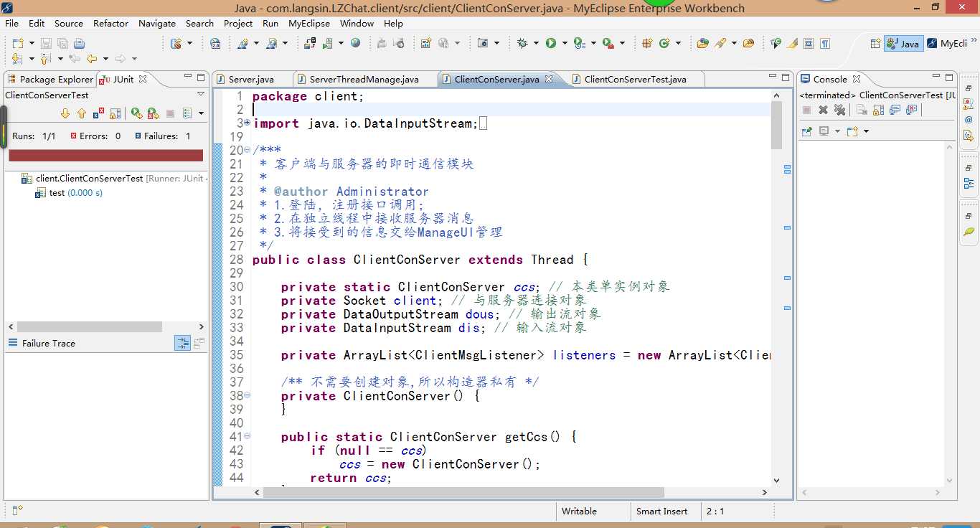This screenshot has height=528, width=980.
Task: Toggle Block Selection Mode icon
Action: pyautogui.click(x=809, y=43)
